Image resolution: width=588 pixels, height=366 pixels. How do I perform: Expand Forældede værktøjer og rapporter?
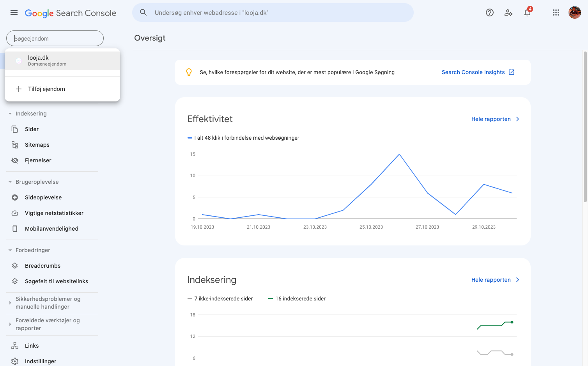tap(10, 324)
